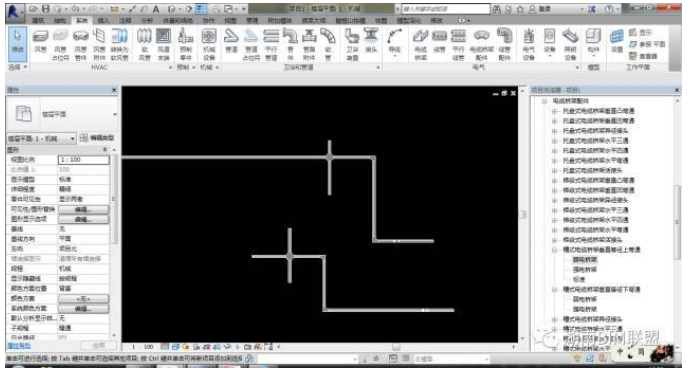This screenshot has height=372, width=690.
Task: Select the Conduit (线管) tool
Action: coord(439,41)
